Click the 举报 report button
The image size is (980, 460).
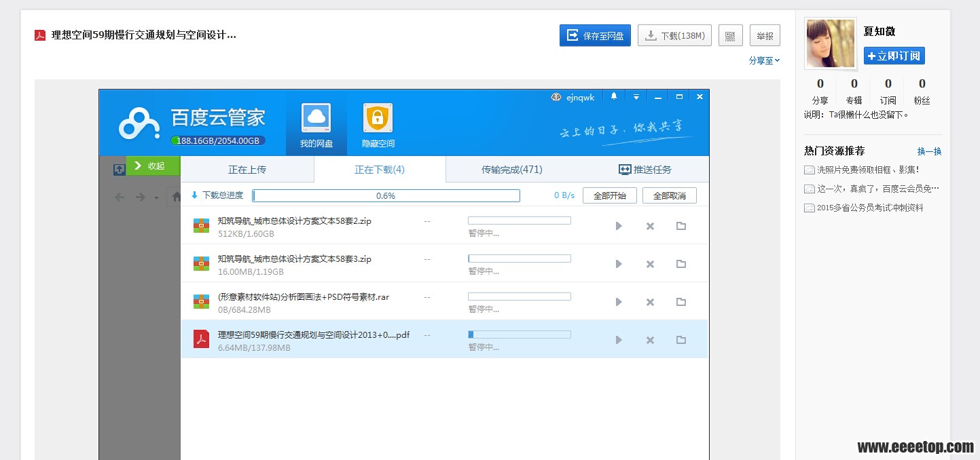pyautogui.click(x=765, y=35)
